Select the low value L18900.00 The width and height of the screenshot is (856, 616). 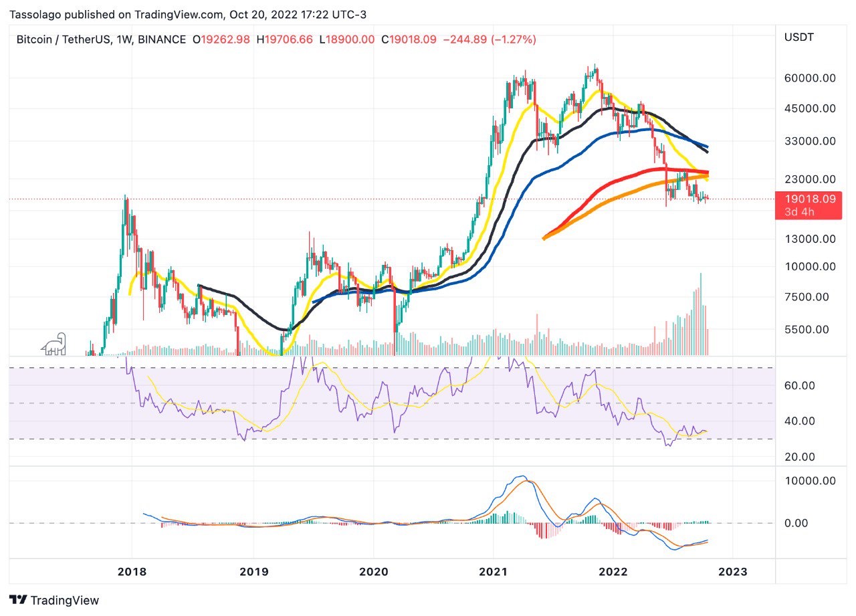[x=346, y=40]
